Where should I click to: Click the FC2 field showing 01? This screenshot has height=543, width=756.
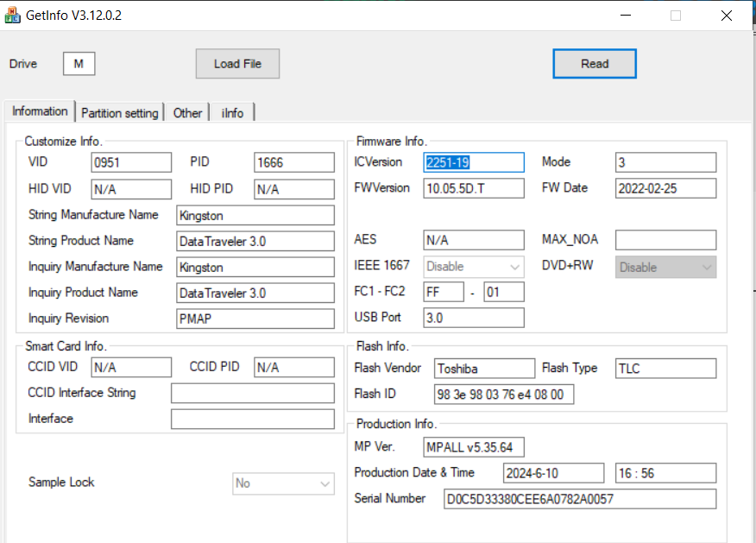click(504, 293)
